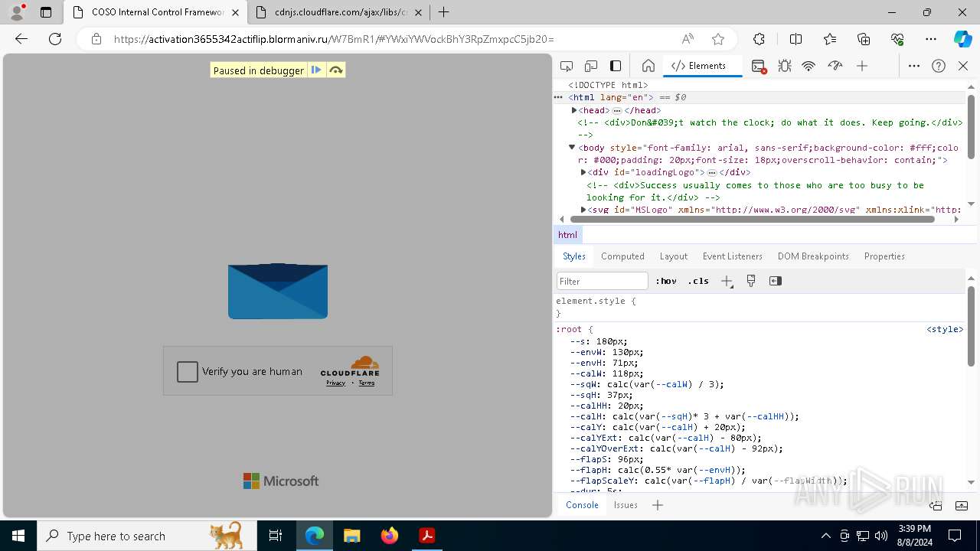Refresh the browser page
980x551 pixels.
[55, 39]
